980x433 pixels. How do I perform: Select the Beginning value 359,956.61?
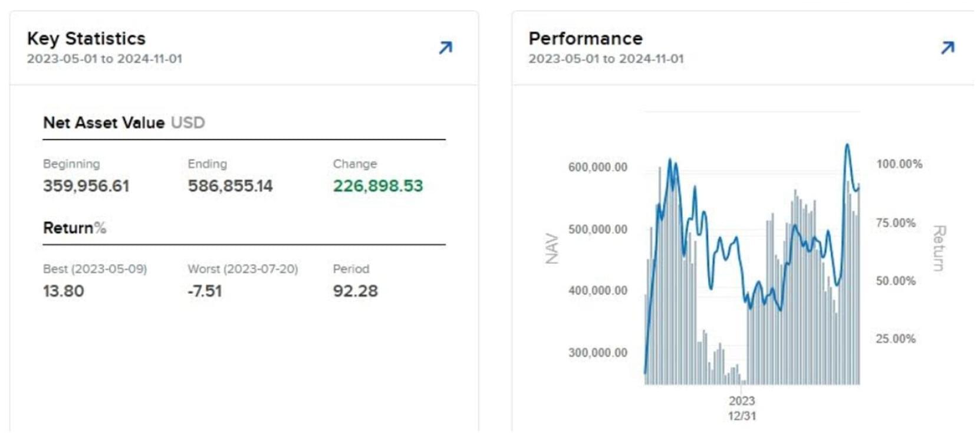coord(86,186)
